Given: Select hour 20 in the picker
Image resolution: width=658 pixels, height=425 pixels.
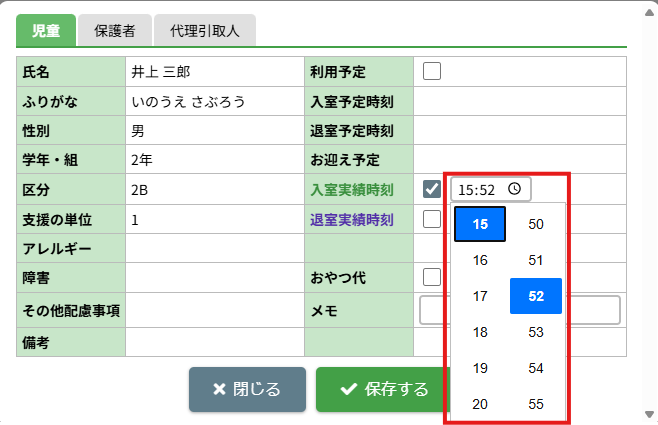Looking at the screenshot, I should coord(480,404).
